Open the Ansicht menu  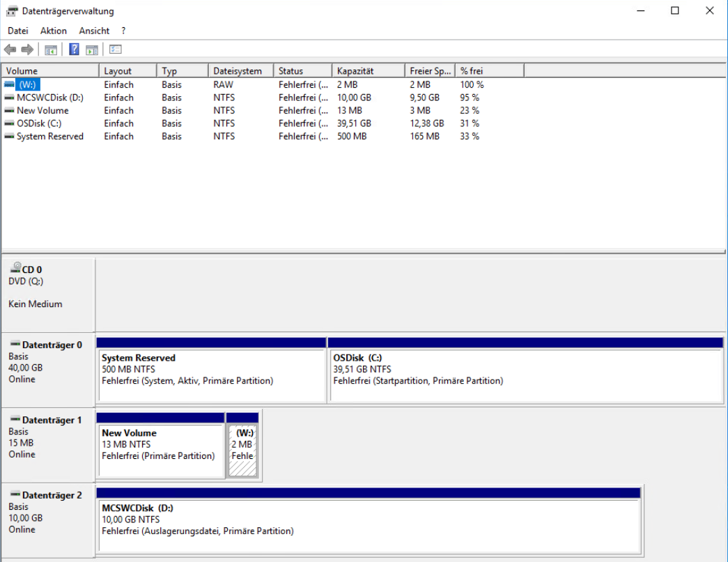point(93,31)
